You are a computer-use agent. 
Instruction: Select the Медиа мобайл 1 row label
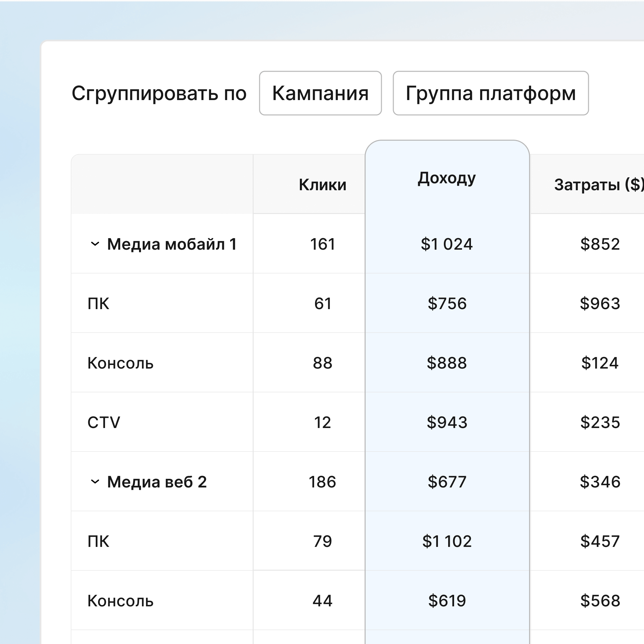(172, 244)
